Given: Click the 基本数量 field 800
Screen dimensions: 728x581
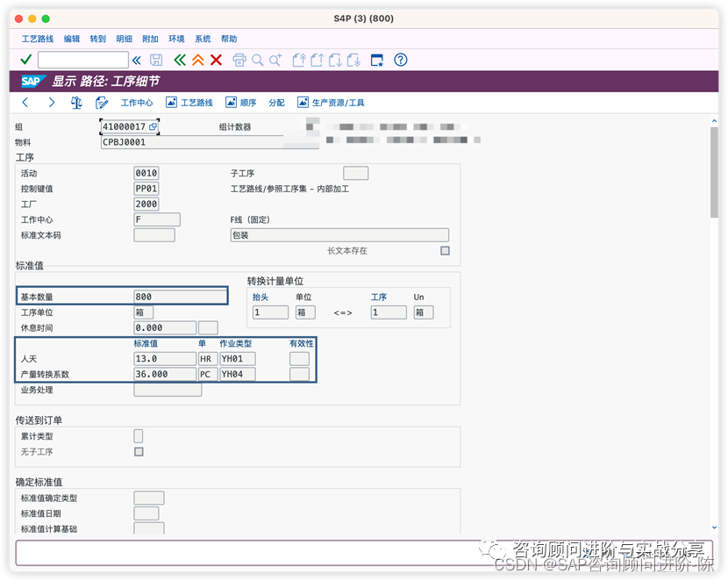Looking at the screenshot, I should coord(180,297).
